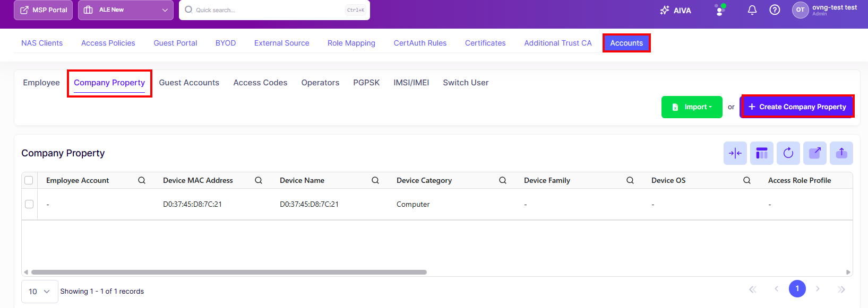Image resolution: width=868 pixels, height=308 pixels.
Task: Switch to the Guest Accounts sub-tab
Action: 189,83
